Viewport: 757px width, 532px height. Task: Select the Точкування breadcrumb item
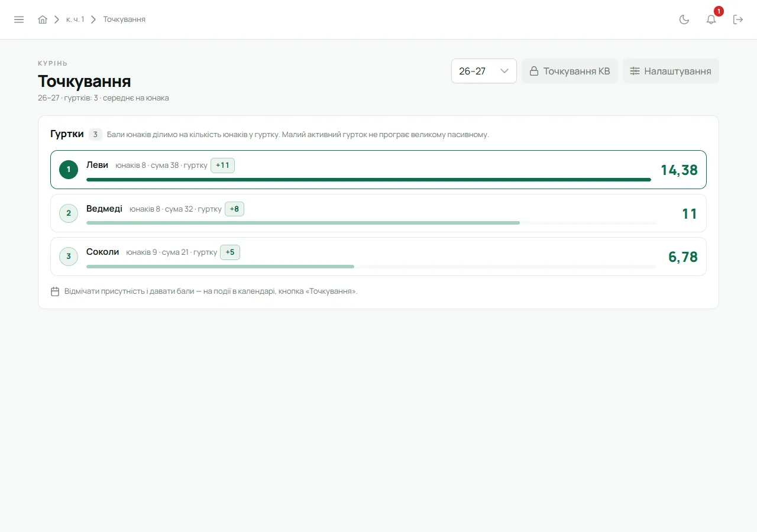[124, 20]
